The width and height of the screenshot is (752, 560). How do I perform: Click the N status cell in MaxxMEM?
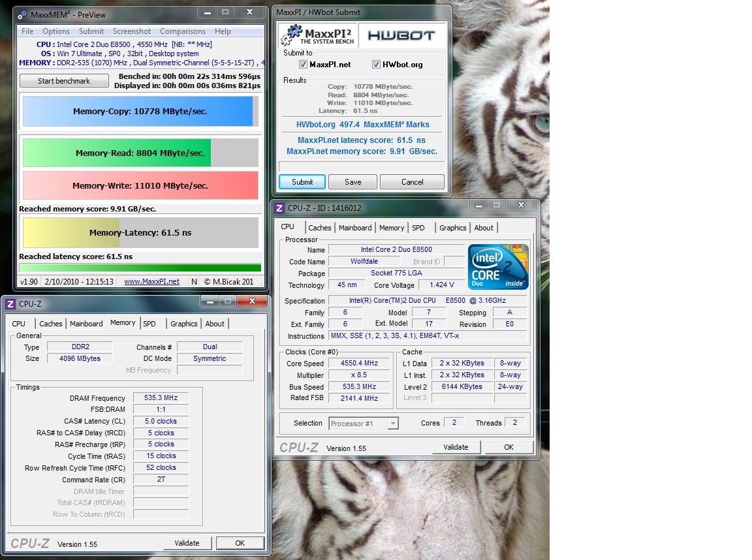pos(194,281)
